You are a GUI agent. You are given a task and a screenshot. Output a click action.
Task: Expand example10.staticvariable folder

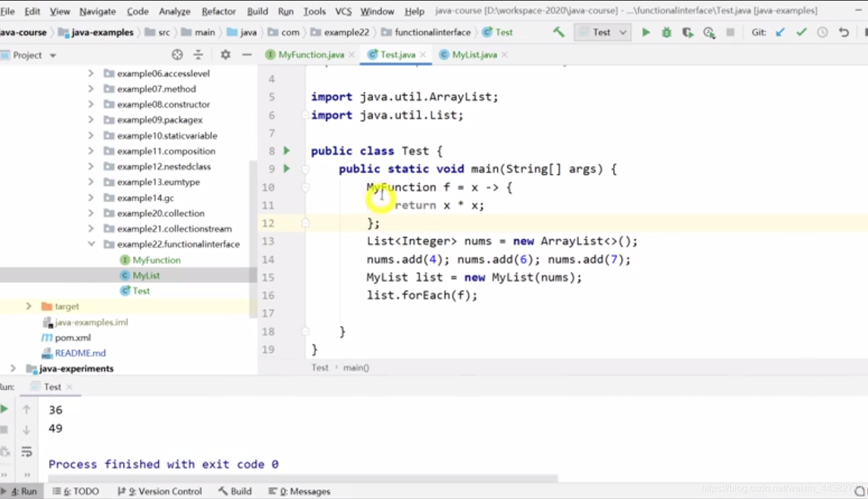click(91, 135)
